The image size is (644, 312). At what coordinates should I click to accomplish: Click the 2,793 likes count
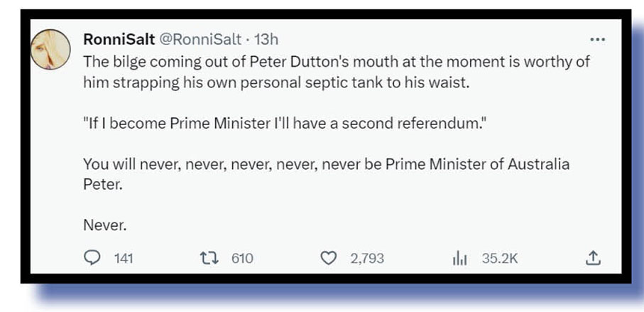click(x=367, y=259)
